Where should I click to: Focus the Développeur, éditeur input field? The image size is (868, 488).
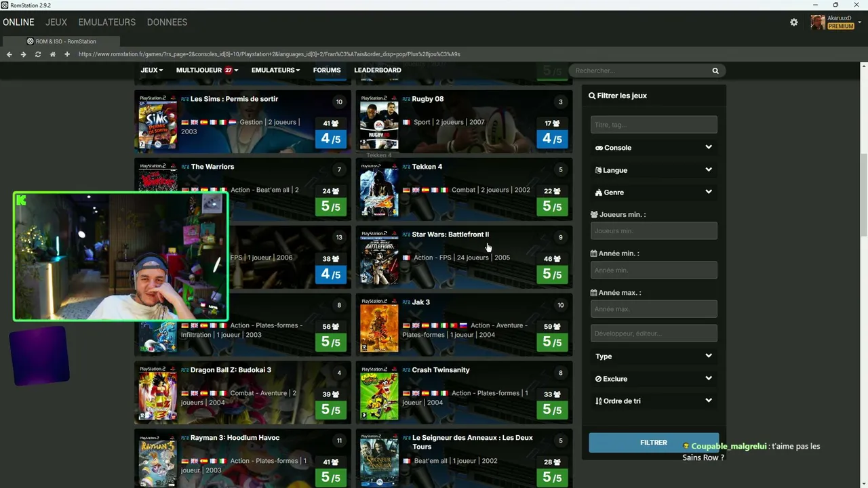[654, 333]
